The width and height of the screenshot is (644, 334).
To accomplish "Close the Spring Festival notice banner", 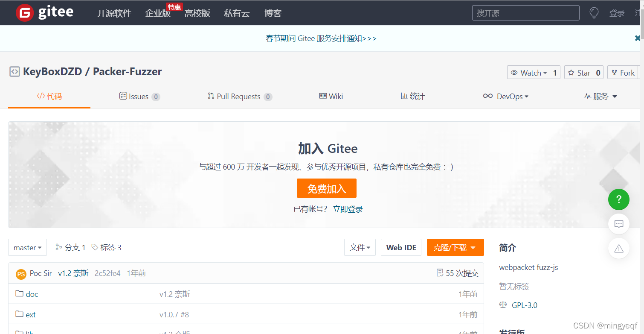I will coord(638,38).
